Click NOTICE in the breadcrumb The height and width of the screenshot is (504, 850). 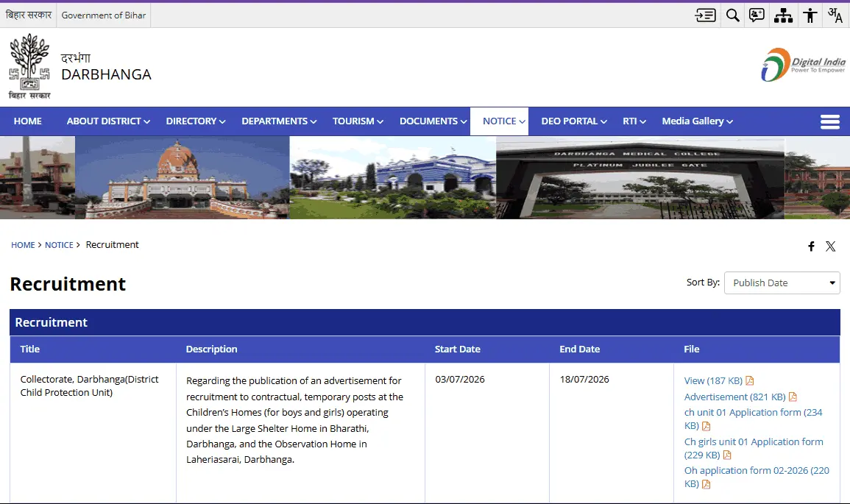click(x=59, y=245)
